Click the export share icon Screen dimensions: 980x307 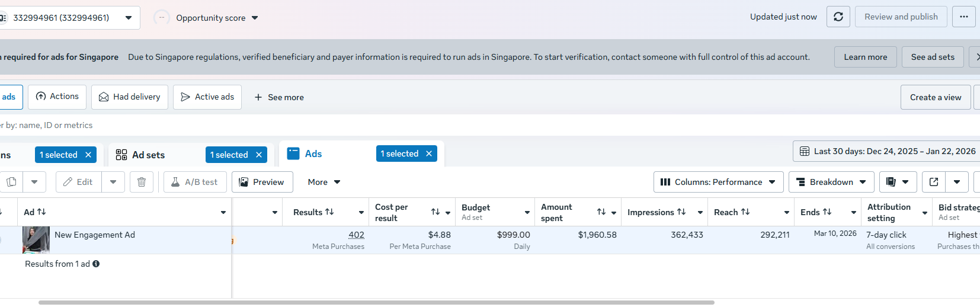pos(934,182)
